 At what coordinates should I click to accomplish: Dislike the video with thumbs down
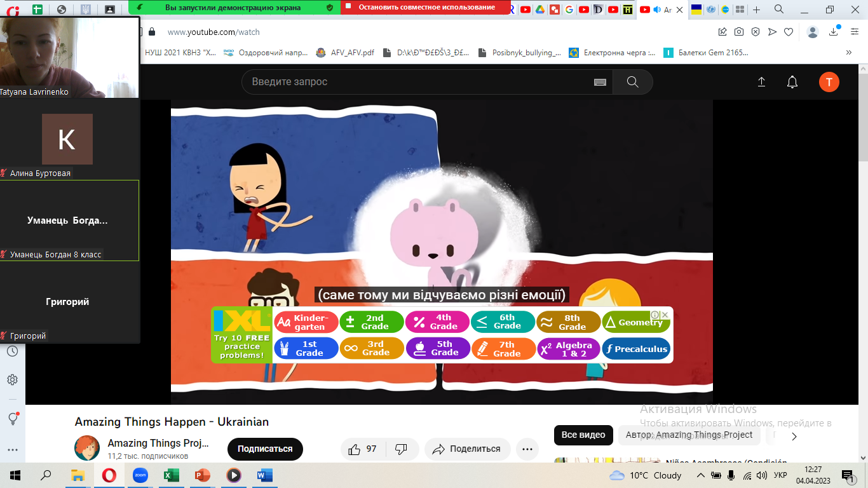click(x=401, y=449)
